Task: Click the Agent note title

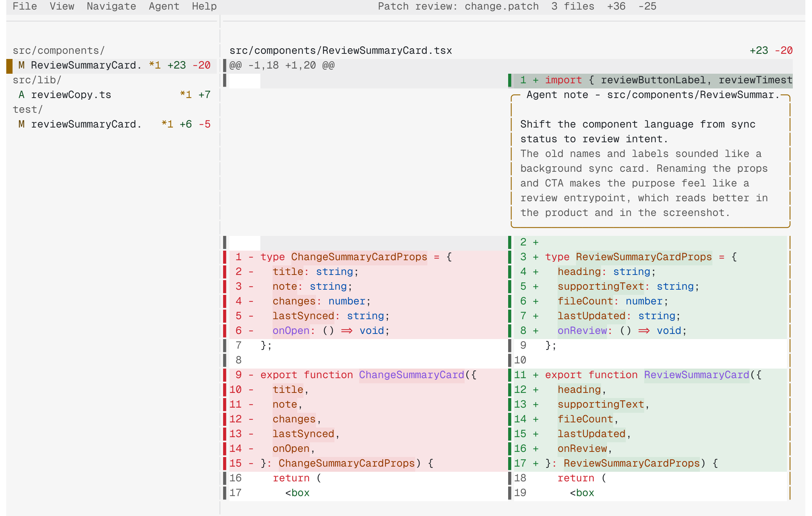Action: coord(653,95)
